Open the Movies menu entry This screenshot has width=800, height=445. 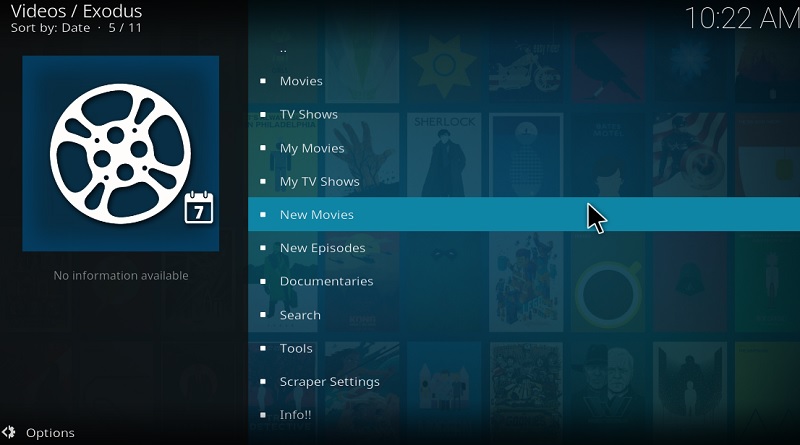tap(524, 81)
